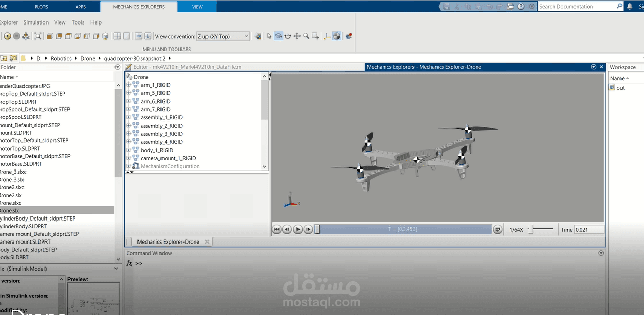Click the notifications bell icon
Viewport: 644px width, 315px height.
630,7
